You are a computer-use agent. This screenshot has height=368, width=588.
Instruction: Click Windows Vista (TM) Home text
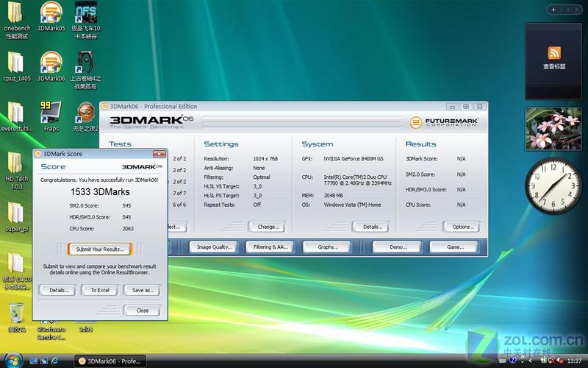click(352, 205)
